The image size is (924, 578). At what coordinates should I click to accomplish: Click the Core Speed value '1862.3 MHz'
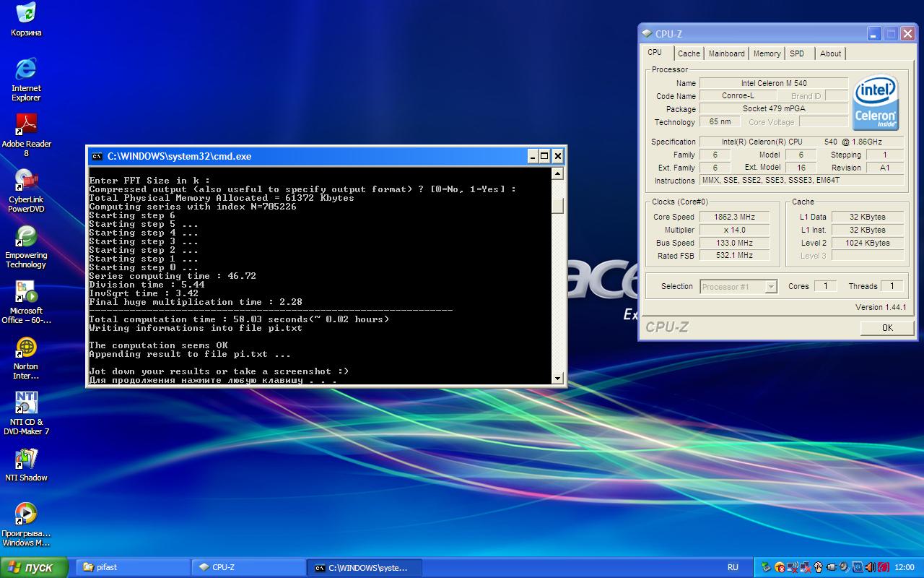click(x=734, y=217)
